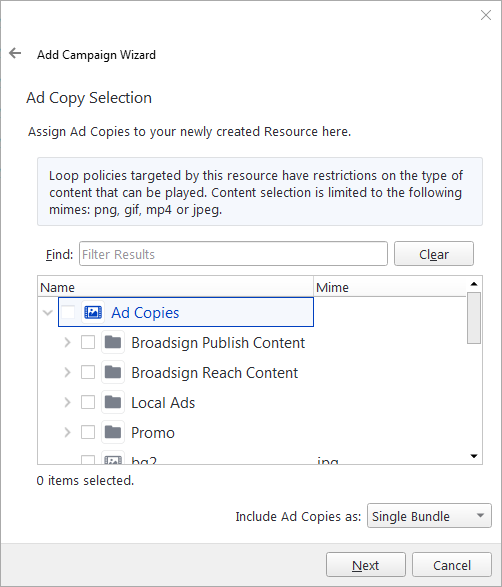Enable the Local Ads checkbox
502x587 pixels.
[x=88, y=402]
